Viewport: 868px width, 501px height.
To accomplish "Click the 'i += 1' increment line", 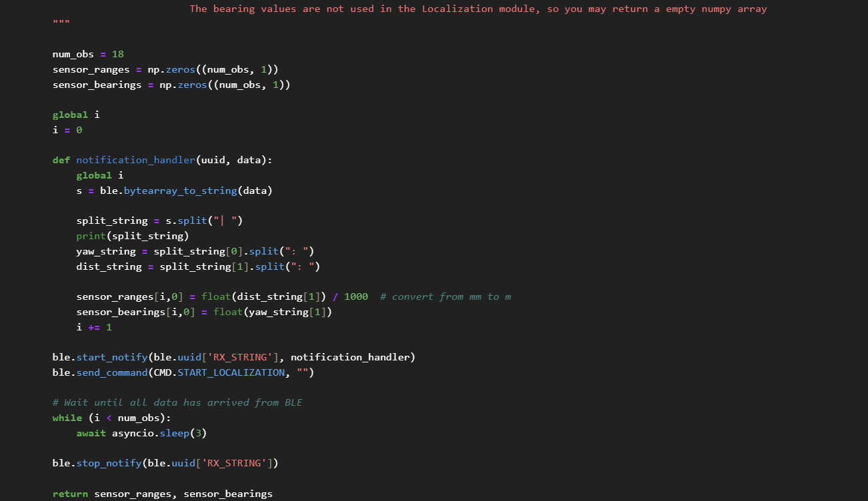I will (x=94, y=327).
